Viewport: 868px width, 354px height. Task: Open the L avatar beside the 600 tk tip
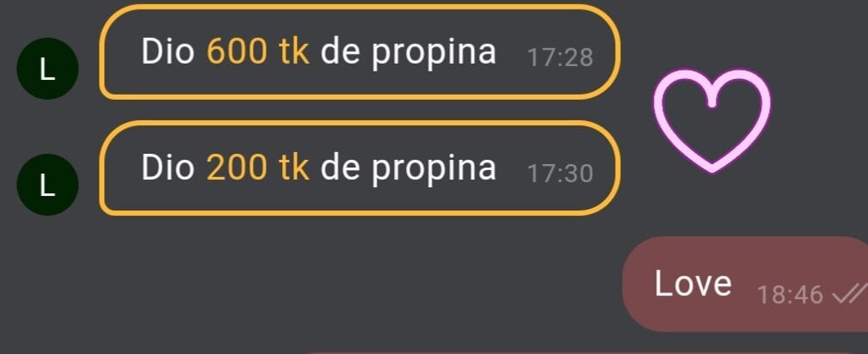(x=47, y=69)
